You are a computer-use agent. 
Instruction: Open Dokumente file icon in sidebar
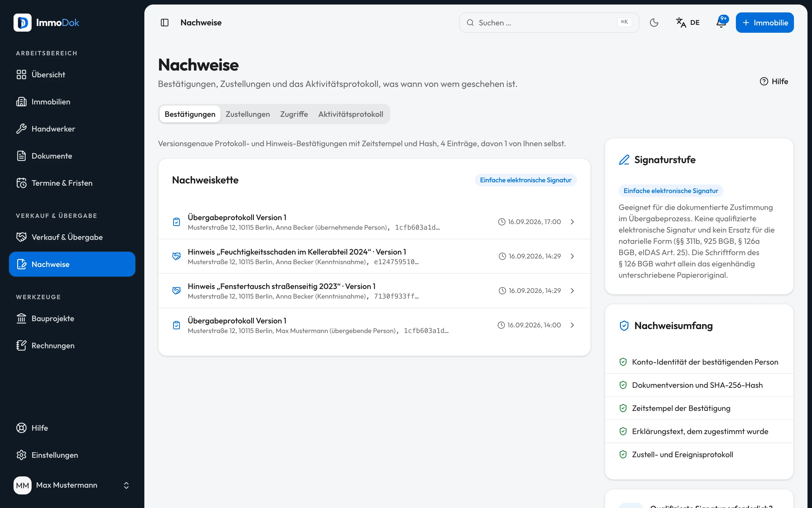[21, 156]
